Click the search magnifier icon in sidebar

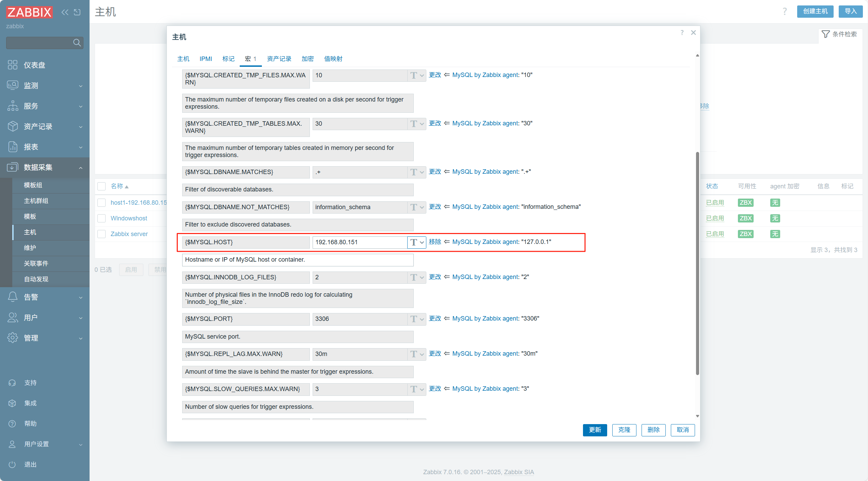(77, 43)
